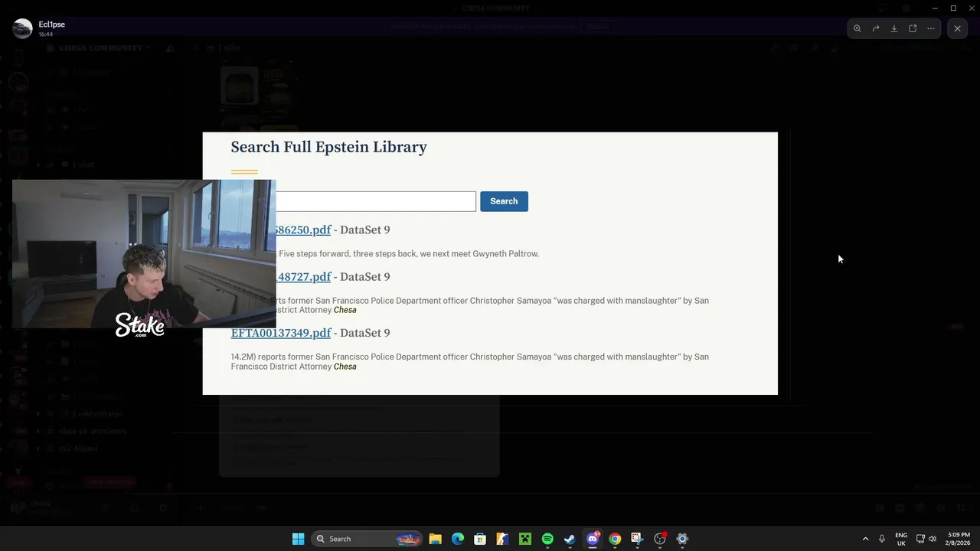Open the three-dot more options menu
Screen dimensions: 980x551
coord(931,28)
